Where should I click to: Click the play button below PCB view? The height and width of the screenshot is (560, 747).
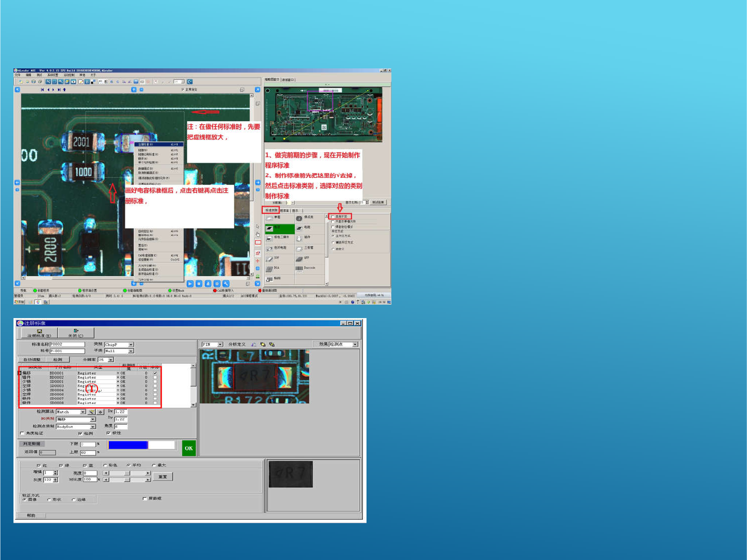(x=190, y=284)
